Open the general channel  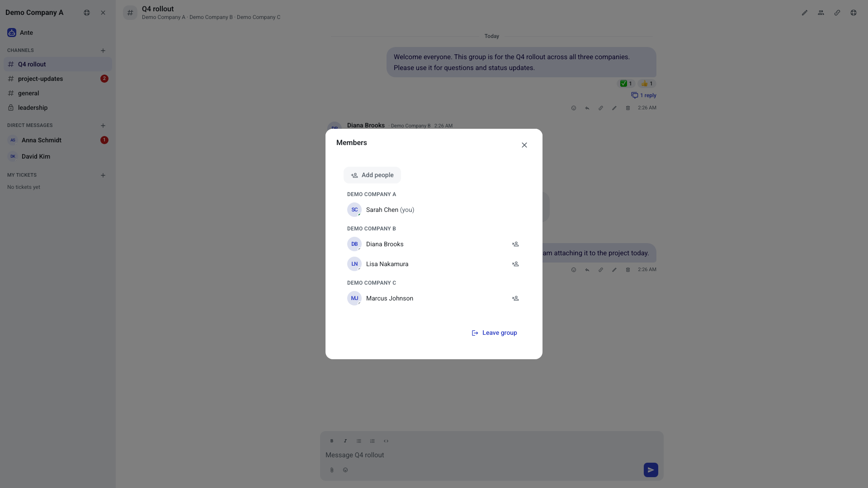pos(58,93)
